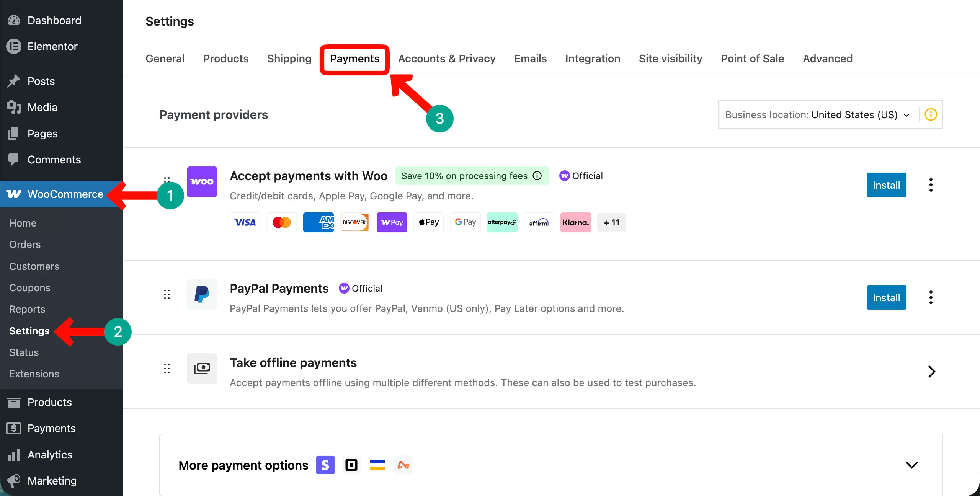Open more options for PayPal Payments

point(931,297)
